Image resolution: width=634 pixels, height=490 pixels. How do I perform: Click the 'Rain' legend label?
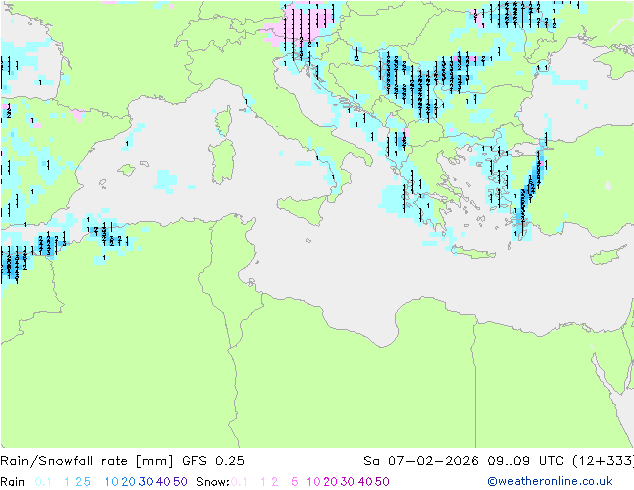point(13,482)
